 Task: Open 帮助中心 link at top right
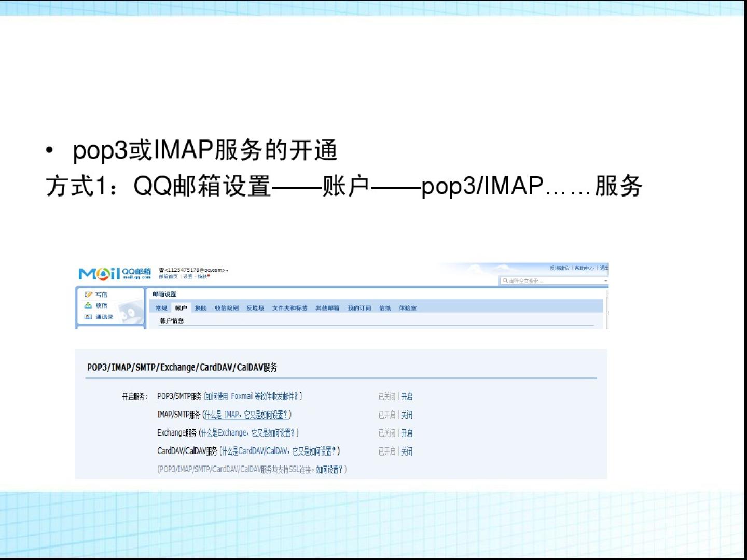pyautogui.click(x=584, y=268)
